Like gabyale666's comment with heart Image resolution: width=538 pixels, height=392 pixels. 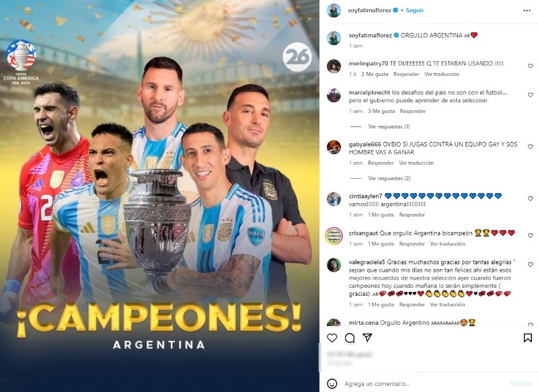pos(531,147)
